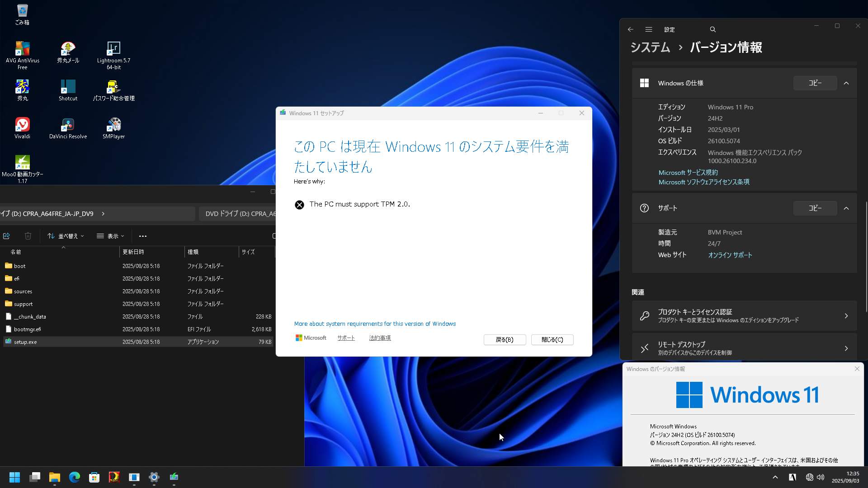This screenshot has width=868, height=488.
Task: Open パスワード総合管理 desktop shortcut
Action: [113, 90]
